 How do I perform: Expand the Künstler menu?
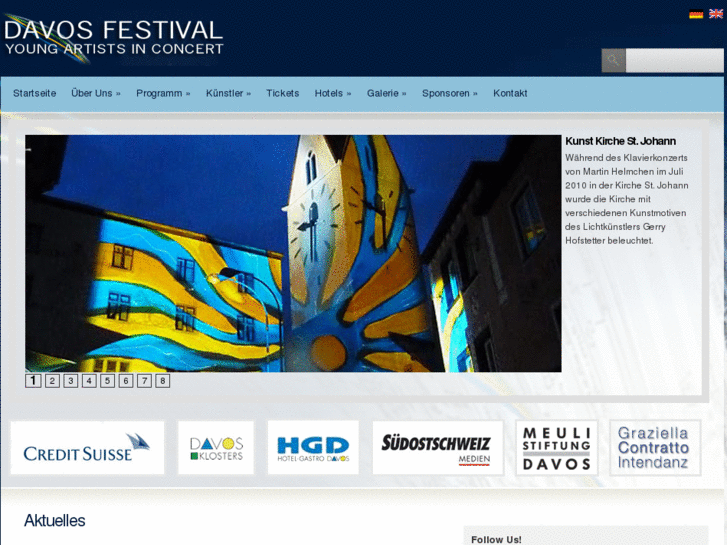pos(228,93)
